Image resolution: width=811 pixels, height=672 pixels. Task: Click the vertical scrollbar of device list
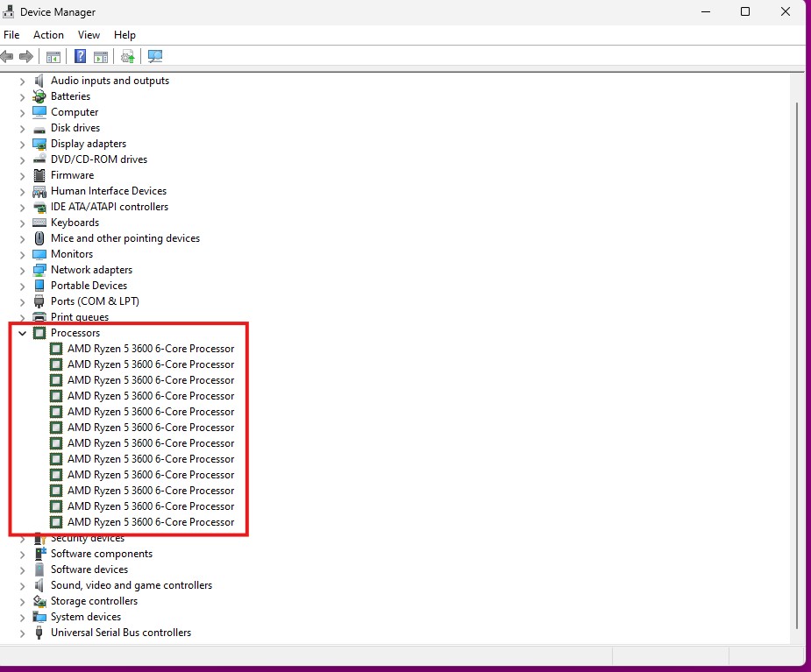pos(796,350)
